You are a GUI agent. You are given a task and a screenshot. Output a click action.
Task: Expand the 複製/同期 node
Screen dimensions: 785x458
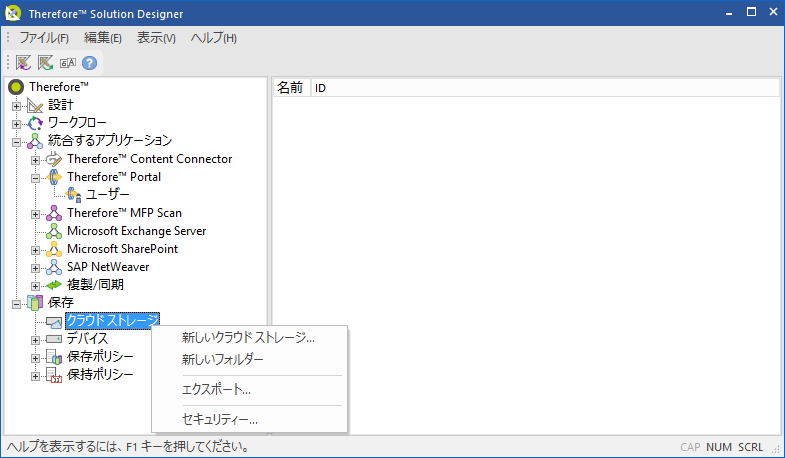pos(36,286)
